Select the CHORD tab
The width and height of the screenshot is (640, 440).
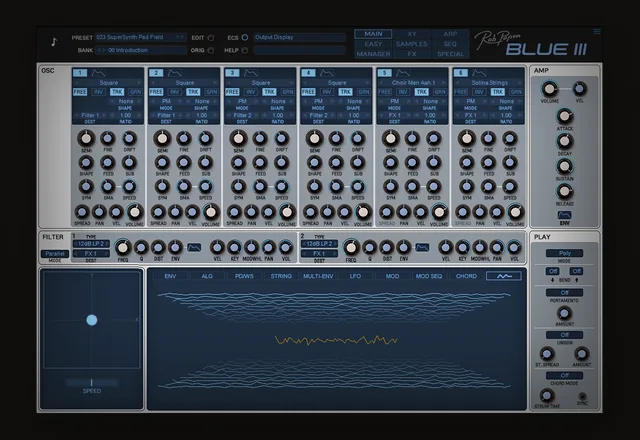[x=466, y=276]
